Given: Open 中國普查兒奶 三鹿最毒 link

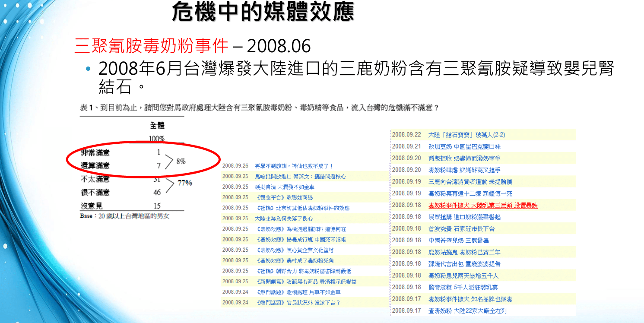Looking at the screenshot, I should [x=458, y=241].
